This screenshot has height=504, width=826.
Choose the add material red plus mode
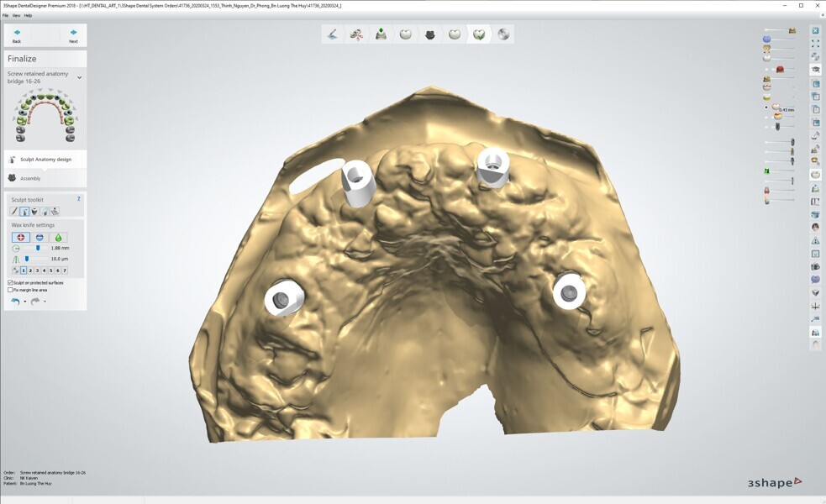point(21,238)
